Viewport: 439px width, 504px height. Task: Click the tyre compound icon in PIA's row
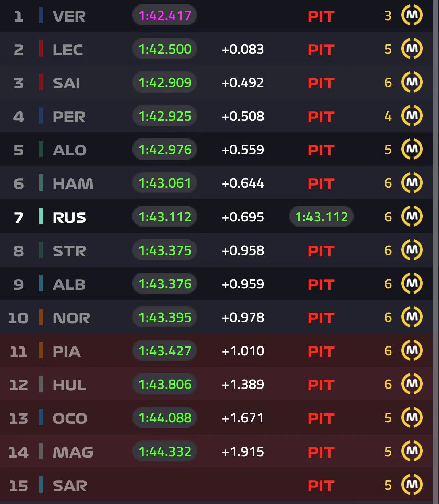pyautogui.click(x=412, y=350)
